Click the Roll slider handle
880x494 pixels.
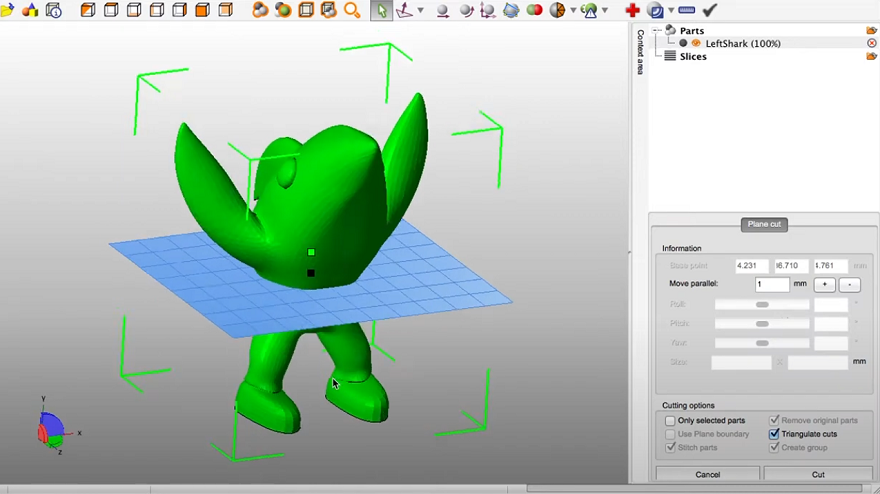762,304
